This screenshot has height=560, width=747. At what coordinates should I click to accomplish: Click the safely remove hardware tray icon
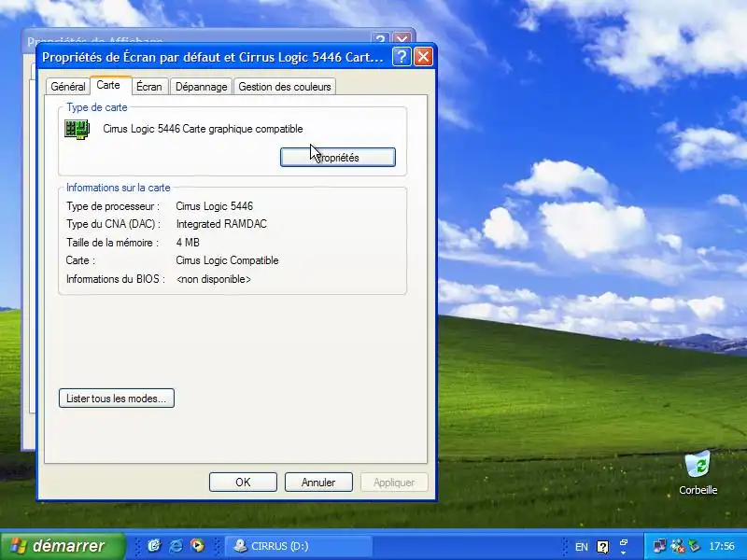coord(695,546)
